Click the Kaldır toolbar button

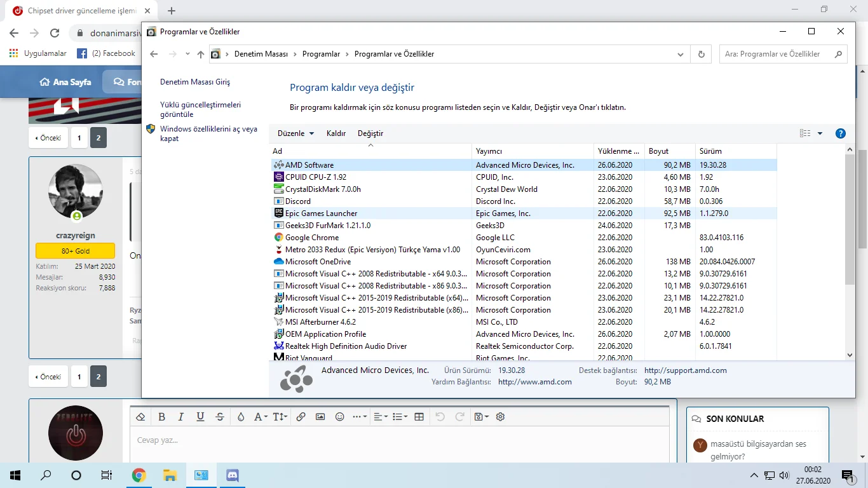pos(336,133)
